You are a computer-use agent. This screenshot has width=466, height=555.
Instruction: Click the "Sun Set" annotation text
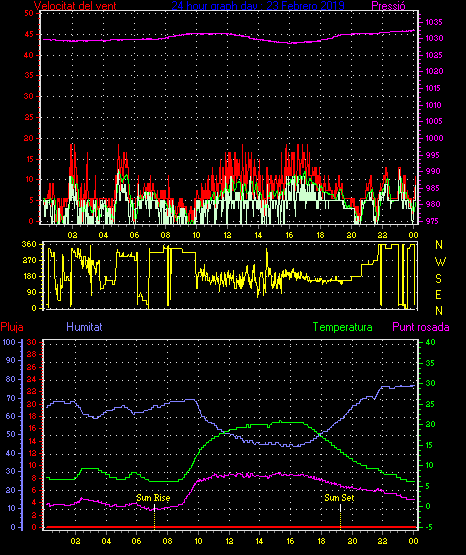pyautogui.click(x=339, y=498)
